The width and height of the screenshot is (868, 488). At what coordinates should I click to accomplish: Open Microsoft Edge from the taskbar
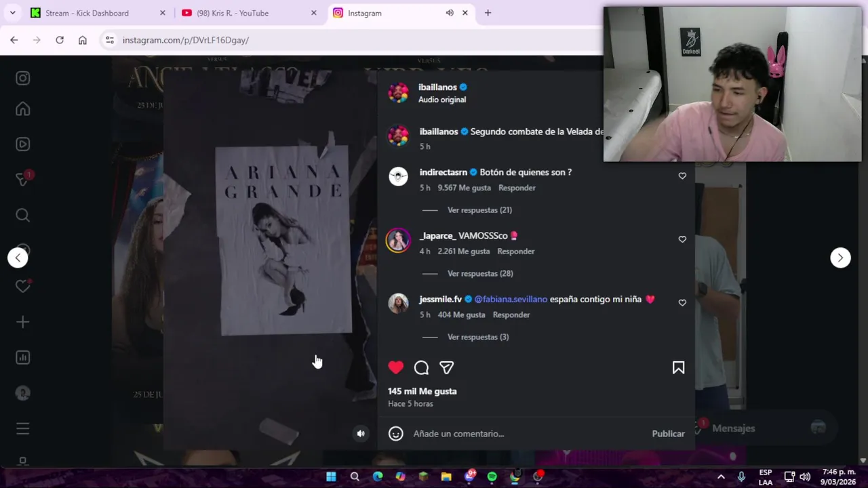pos(378,476)
